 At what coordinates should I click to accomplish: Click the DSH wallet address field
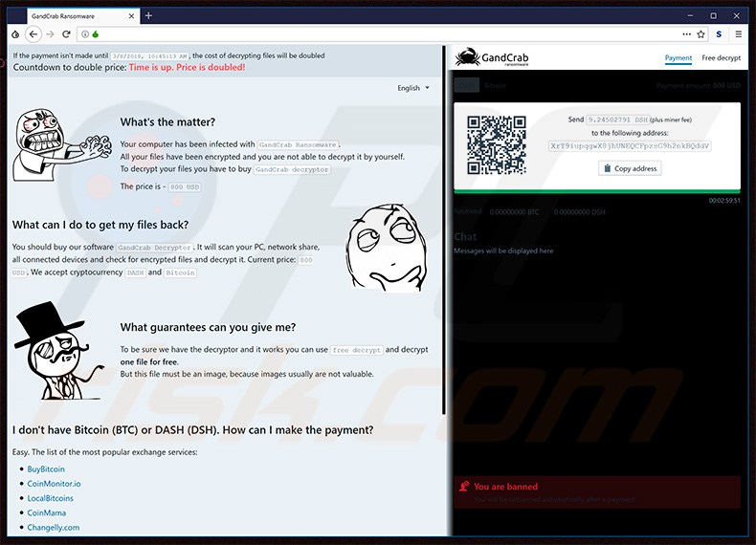(x=631, y=146)
